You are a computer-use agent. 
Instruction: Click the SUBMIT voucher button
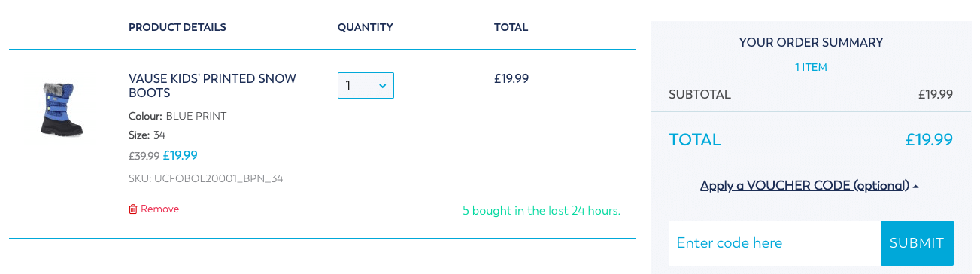pos(917,243)
